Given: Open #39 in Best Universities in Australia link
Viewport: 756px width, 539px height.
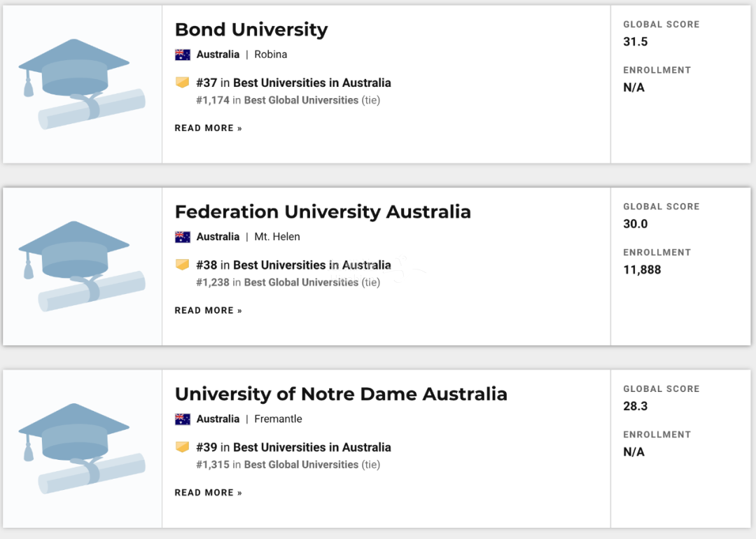Looking at the screenshot, I should click(x=293, y=447).
